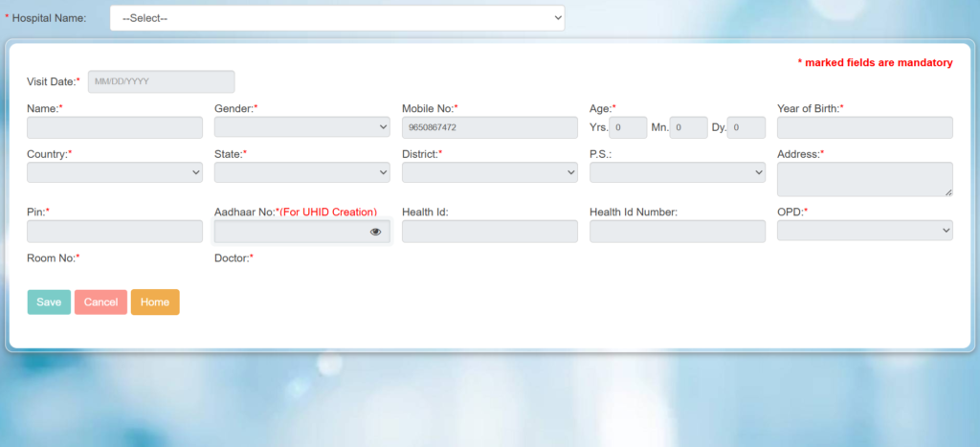Viewport: 980px width, 447px height.
Task: Select the Mobile No field
Action: coord(489,127)
